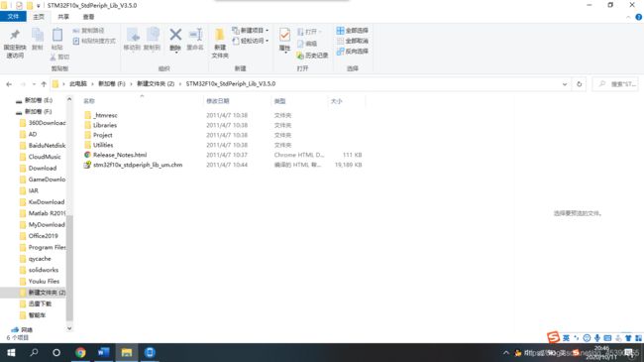This screenshot has height=362, width=644.
Task: Open the Quick Access Toolbar customize arrow
Action: pos(39,6)
